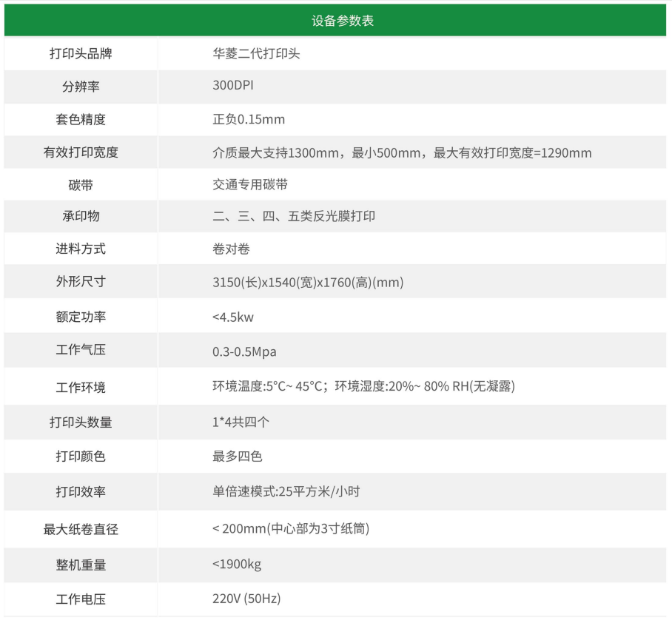The image size is (672, 623).
Task: Click the 工作环境 row label
Action: tap(81, 387)
